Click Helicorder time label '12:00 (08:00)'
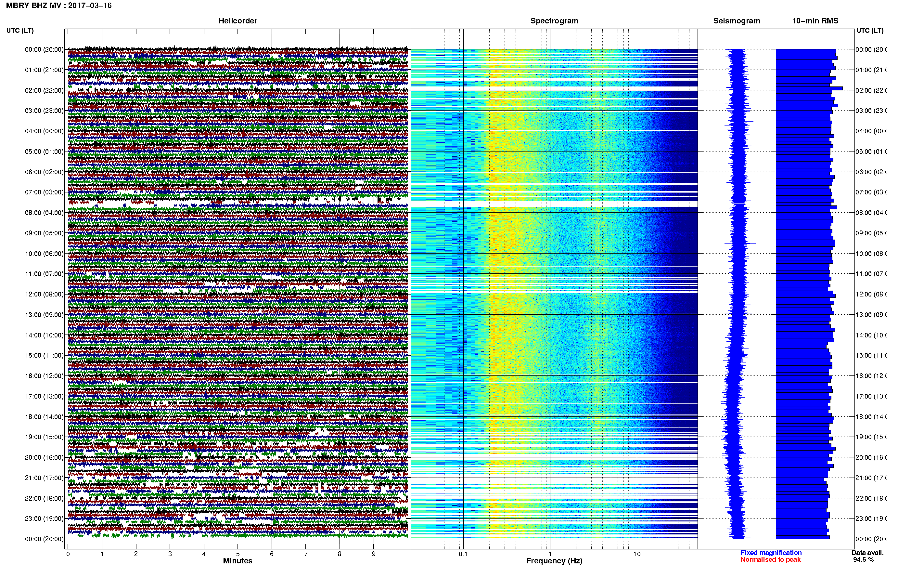The image size is (924, 578). (x=44, y=294)
